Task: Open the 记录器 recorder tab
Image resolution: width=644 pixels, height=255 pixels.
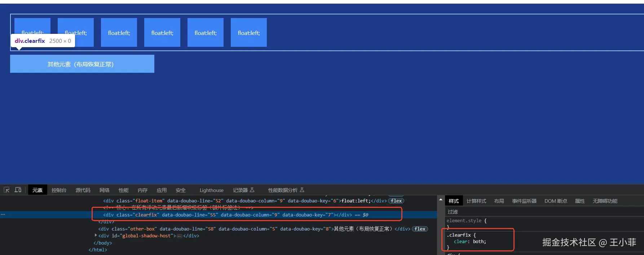Action: tap(244, 190)
